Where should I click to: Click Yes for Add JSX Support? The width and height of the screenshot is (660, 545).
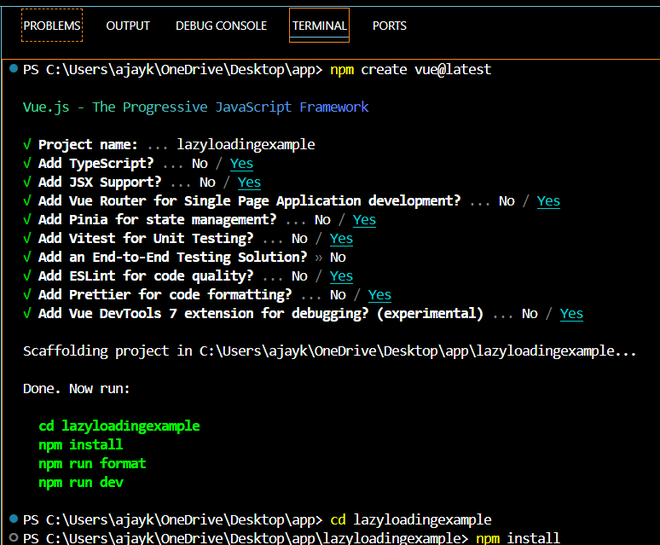click(249, 182)
